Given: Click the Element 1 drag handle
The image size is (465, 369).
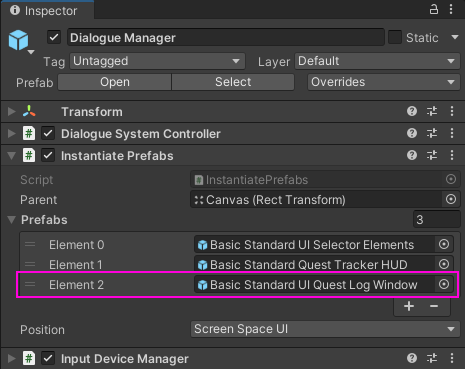Looking at the screenshot, I should [x=30, y=264].
